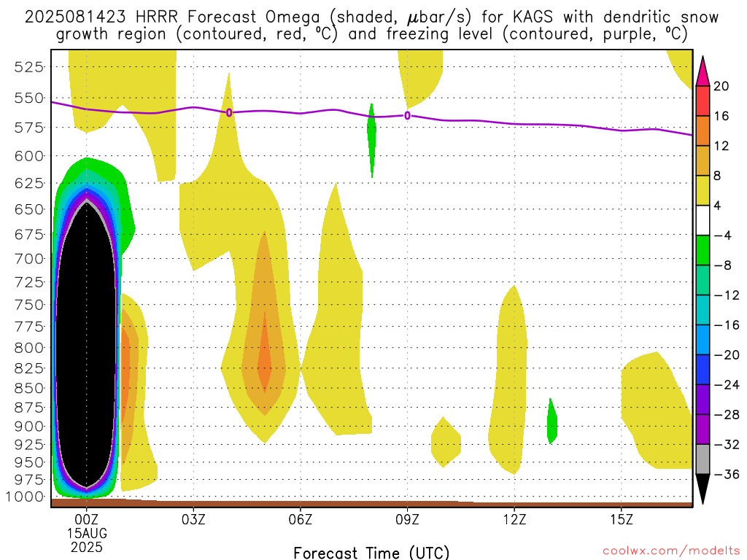Click the 550 pressure level label
This screenshot has height=560, width=747.
[x=29, y=98]
